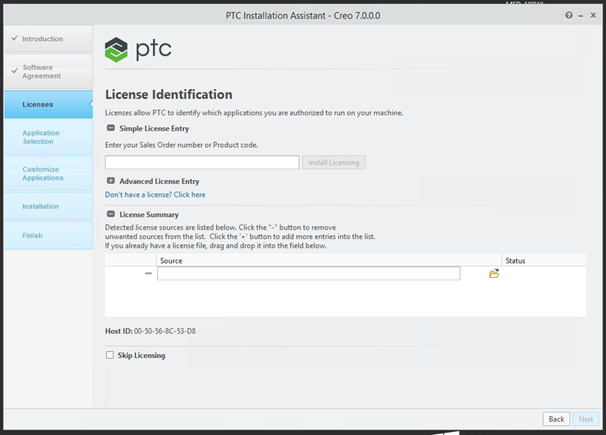Browse for license file with folder icon
Image resolution: width=606 pixels, height=435 pixels.
(x=494, y=274)
